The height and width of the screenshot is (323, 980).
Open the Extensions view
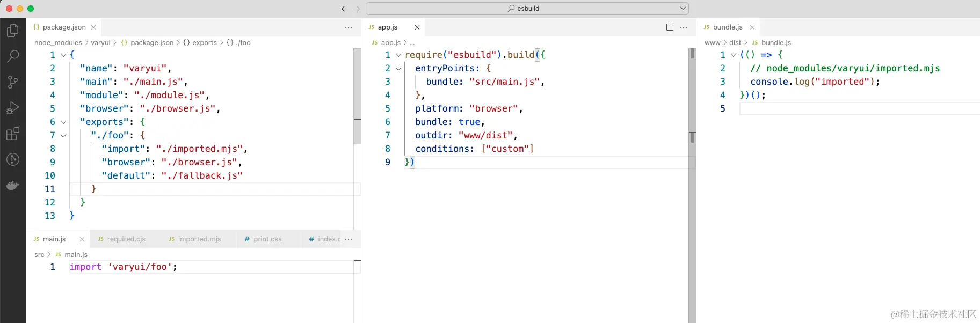coord(13,134)
